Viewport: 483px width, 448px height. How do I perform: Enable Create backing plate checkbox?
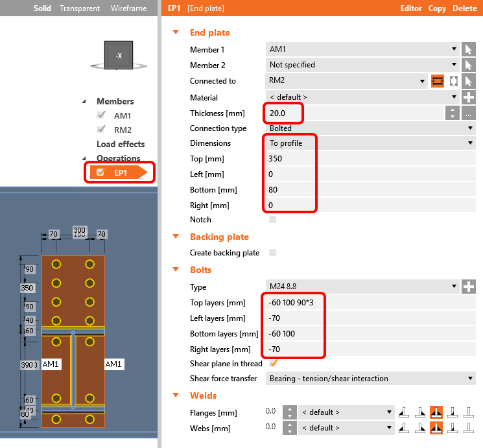coord(272,253)
